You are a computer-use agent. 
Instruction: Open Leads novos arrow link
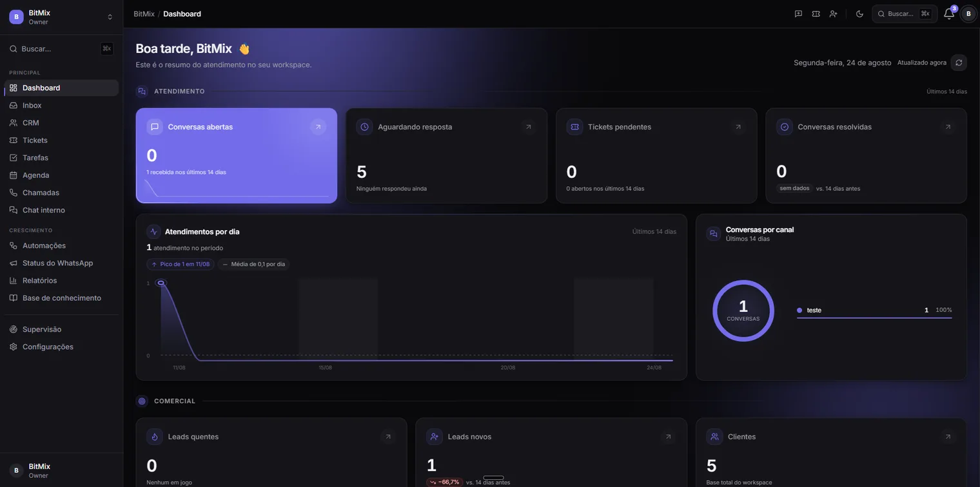coord(668,437)
